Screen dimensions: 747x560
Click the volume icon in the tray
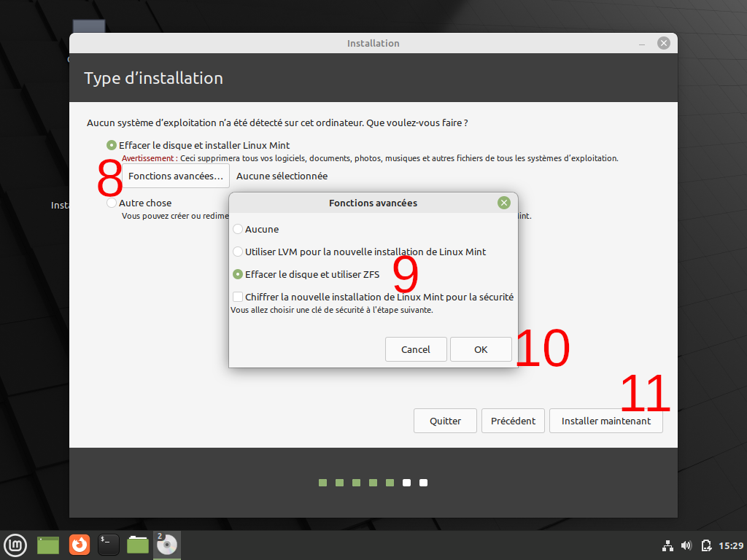pyautogui.click(x=686, y=545)
